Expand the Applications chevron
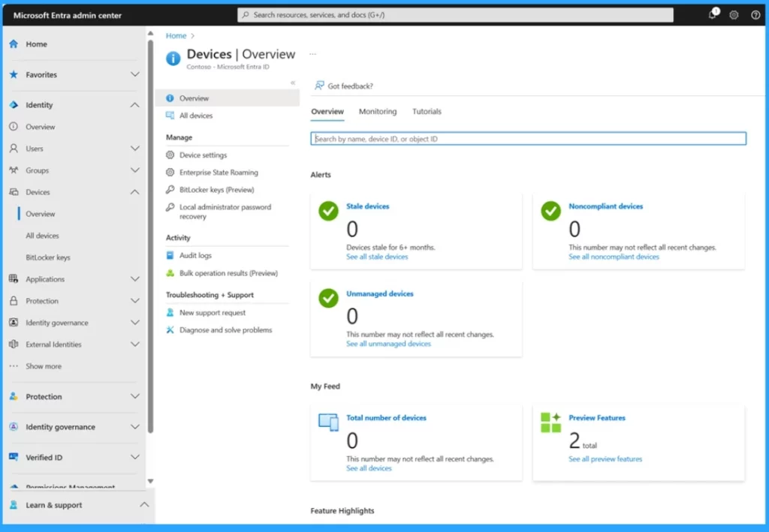This screenshot has height=532, width=769. pyautogui.click(x=135, y=278)
